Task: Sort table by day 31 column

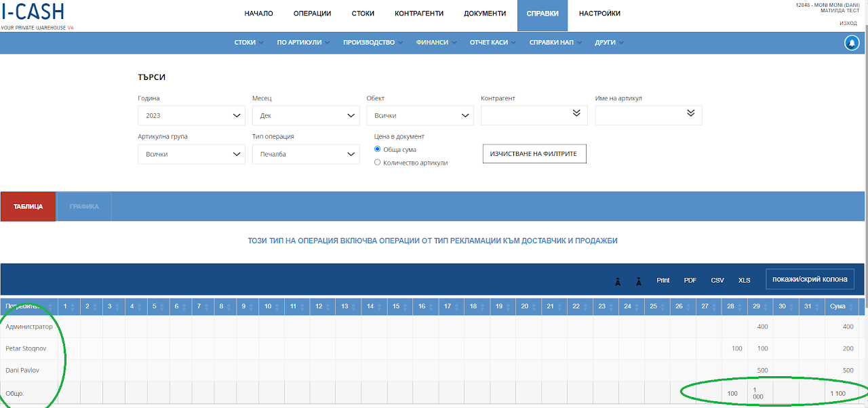Action: tap(812, 306)
